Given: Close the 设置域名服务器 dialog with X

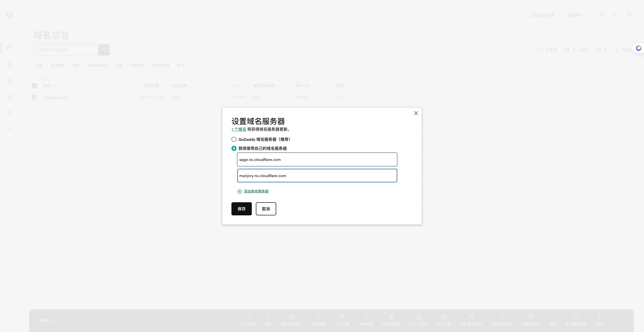Looking at the screenshot, I should (416, 113).
